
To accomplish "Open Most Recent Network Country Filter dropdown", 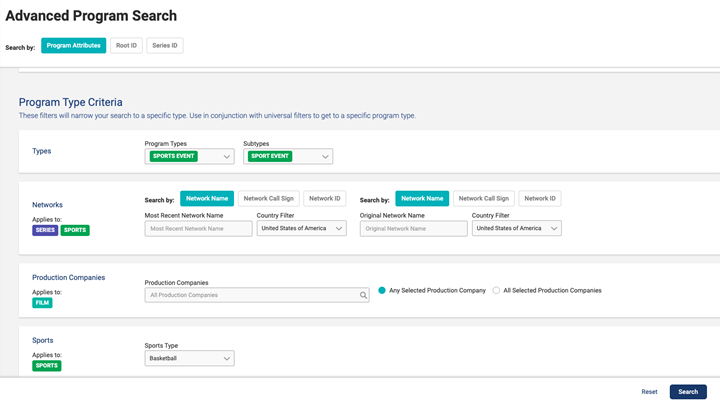I will [301, 228].
